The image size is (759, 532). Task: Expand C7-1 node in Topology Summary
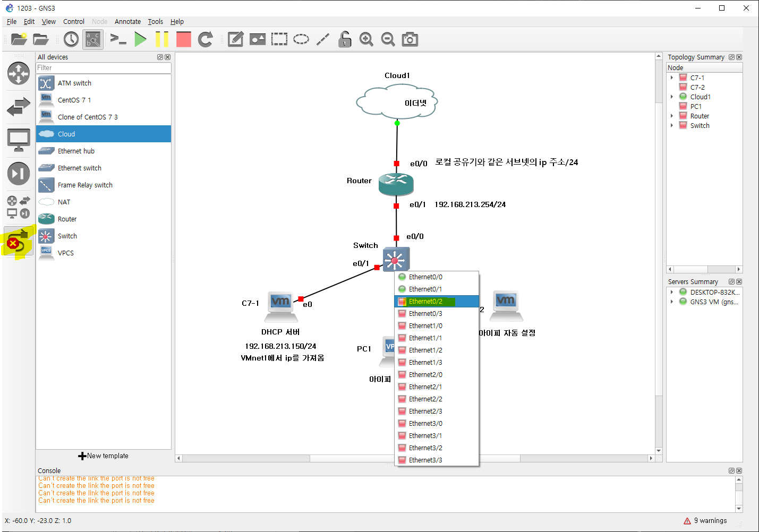(x=672, y=78)
